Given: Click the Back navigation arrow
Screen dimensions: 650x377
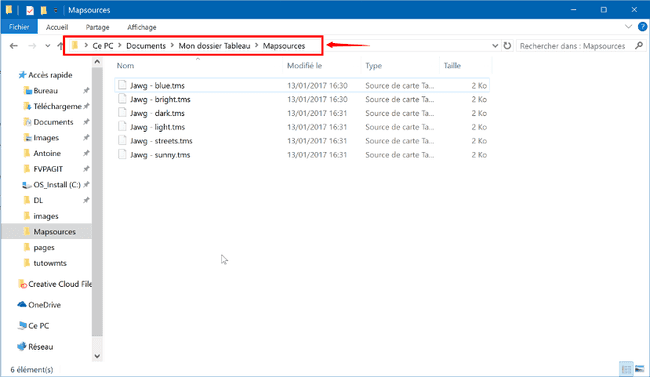Looking at the screenshot, I should pyautogui.click(x=14, y=46).
